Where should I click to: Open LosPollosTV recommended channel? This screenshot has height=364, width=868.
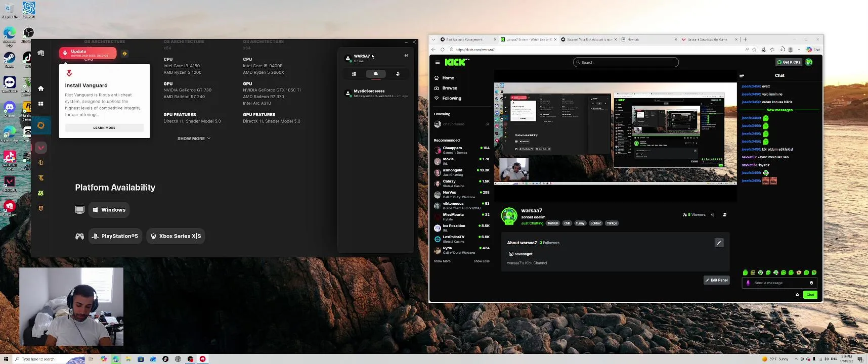[x=461, y=239]
